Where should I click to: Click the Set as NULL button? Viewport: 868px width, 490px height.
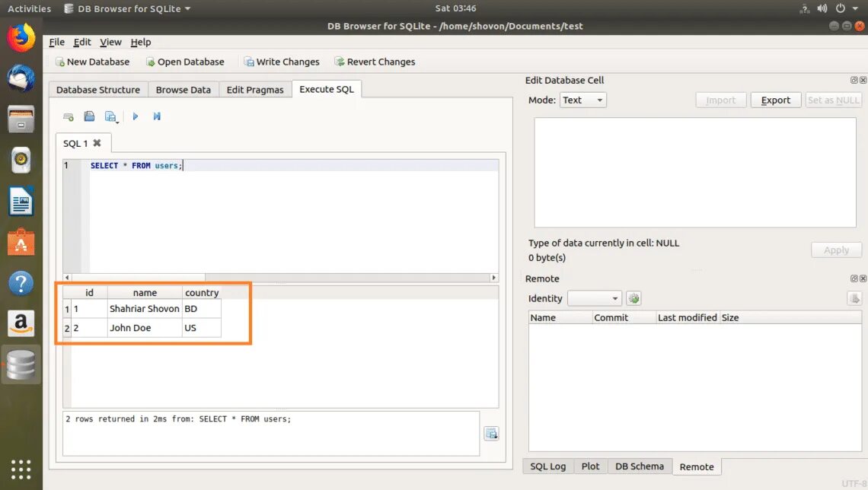[x=833, y=100]
